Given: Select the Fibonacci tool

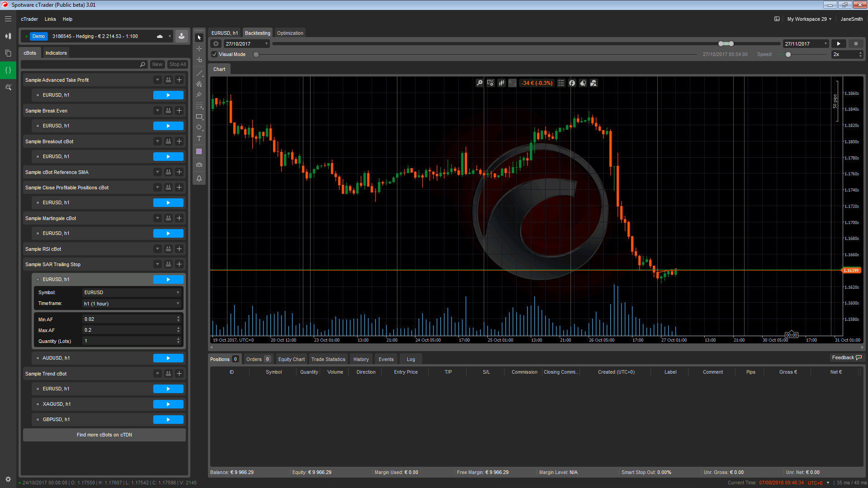Looking at the screenshot, I should [x=199, y=105].
